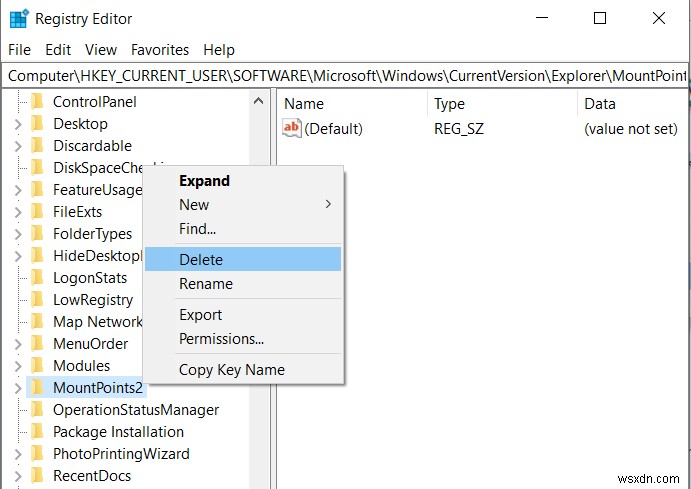Expand the RecentDocs key arrow
This screenshot has height=489, width=691.
(18, 476)
